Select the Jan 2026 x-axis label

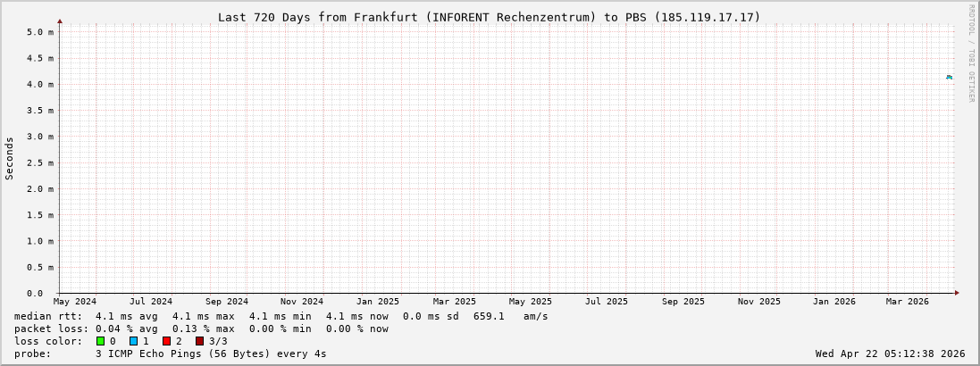(833, 302)
